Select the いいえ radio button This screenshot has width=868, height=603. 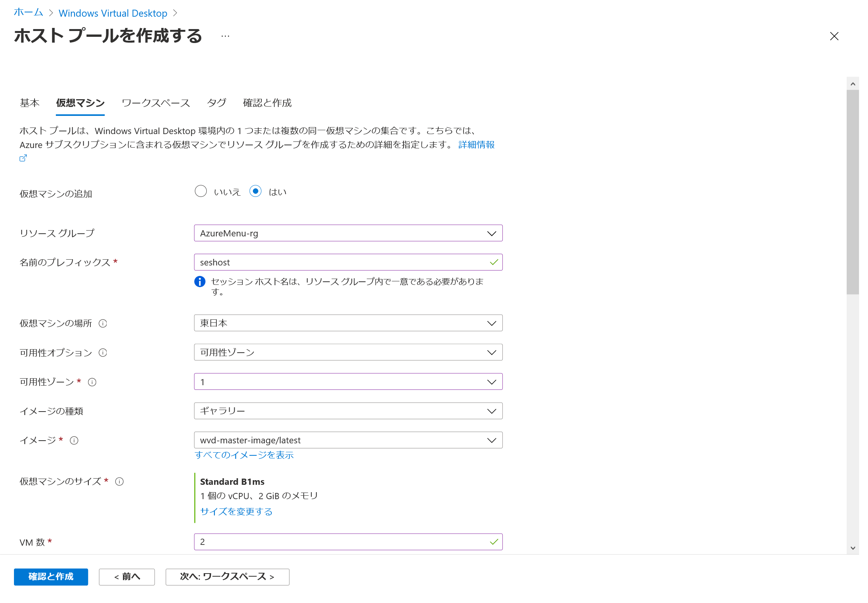201,191
